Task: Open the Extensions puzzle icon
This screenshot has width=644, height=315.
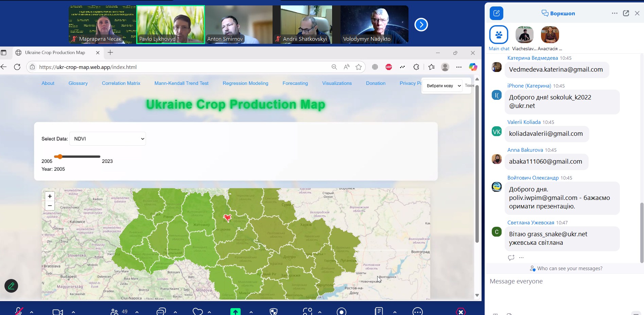Action: pos(416,67)
